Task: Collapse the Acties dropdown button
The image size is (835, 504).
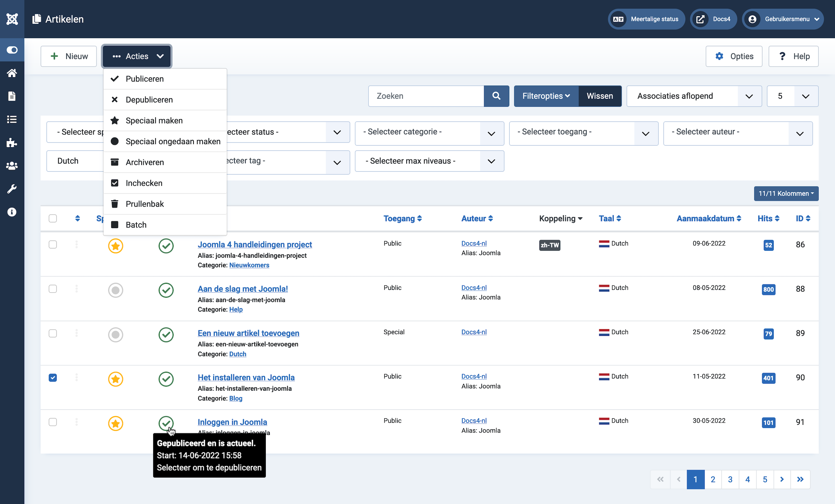Action: coord(137,56)
